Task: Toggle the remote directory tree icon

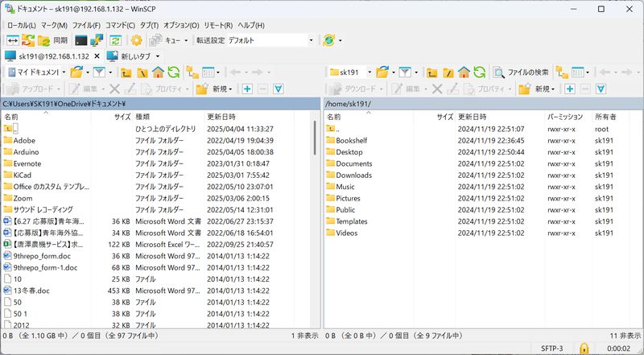Action: coord(562,72)
